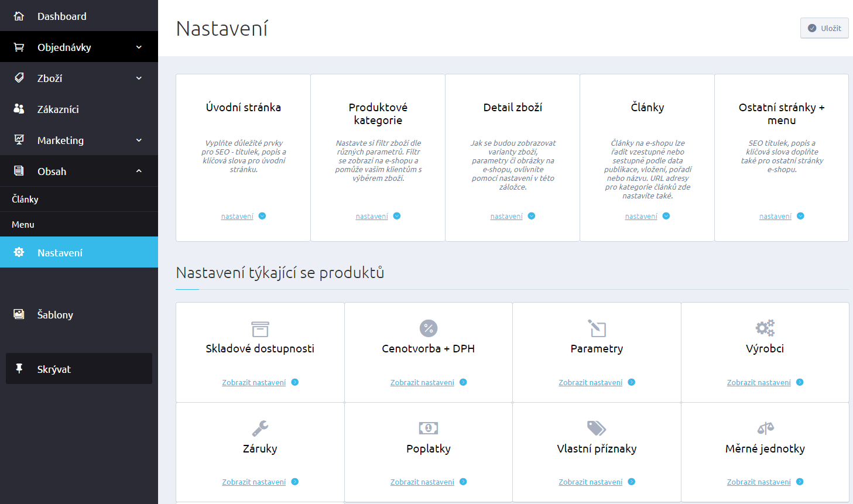Image resolution: width=853 pixels, height=504 pixels.
Task: Open Zobrazit nastavení for Parametry
Action: point(590,383)
